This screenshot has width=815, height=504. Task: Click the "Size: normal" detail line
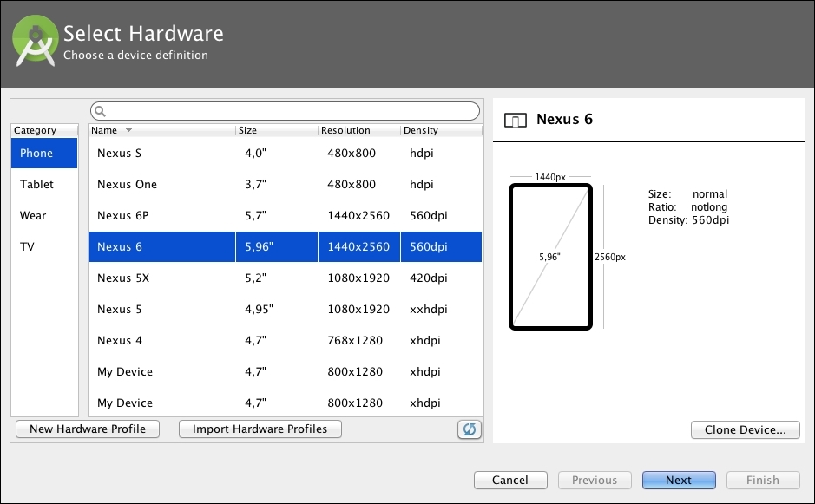point(687,194)
